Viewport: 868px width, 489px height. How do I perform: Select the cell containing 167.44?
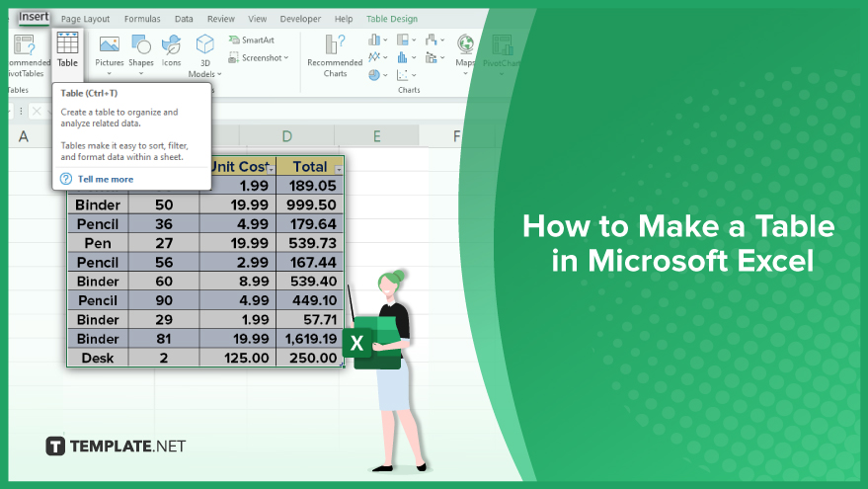coord(310,263)
